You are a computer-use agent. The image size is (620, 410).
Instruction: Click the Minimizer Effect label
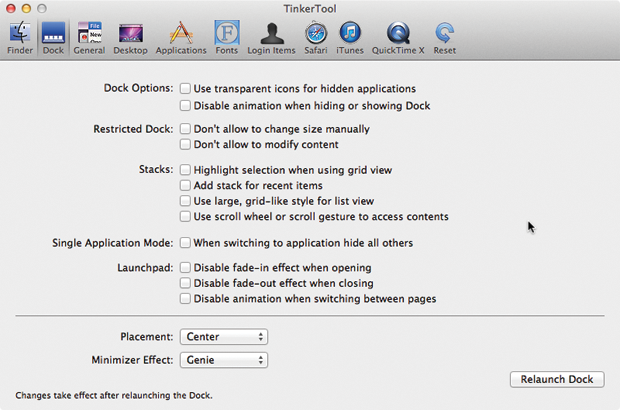[132, 360]
